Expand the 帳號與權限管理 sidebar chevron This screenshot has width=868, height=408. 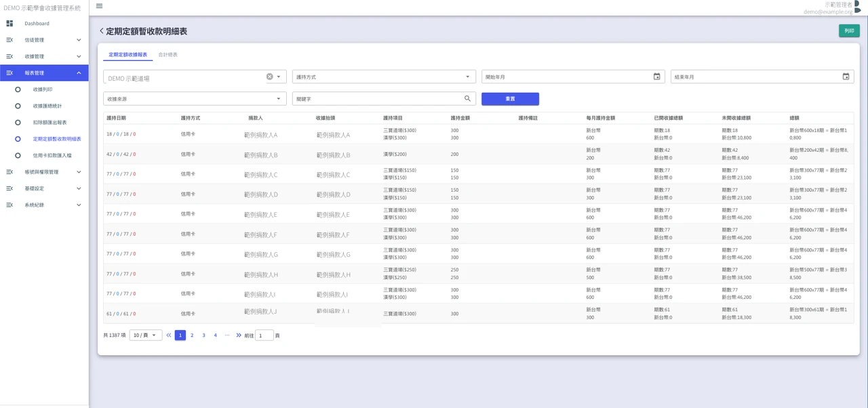pos(79,172)
